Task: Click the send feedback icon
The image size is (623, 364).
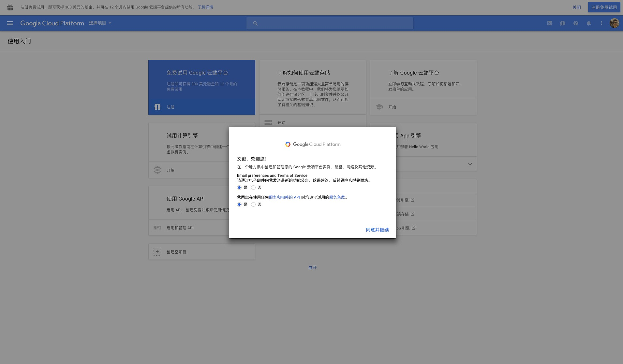Action: click(x=563, y=23)
